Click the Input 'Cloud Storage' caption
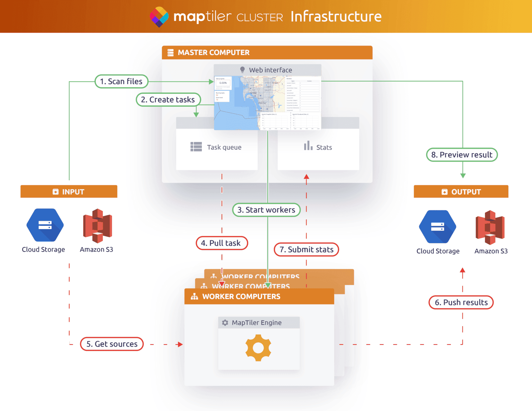This screenshot has height=411, width=532. pos(44,249)
